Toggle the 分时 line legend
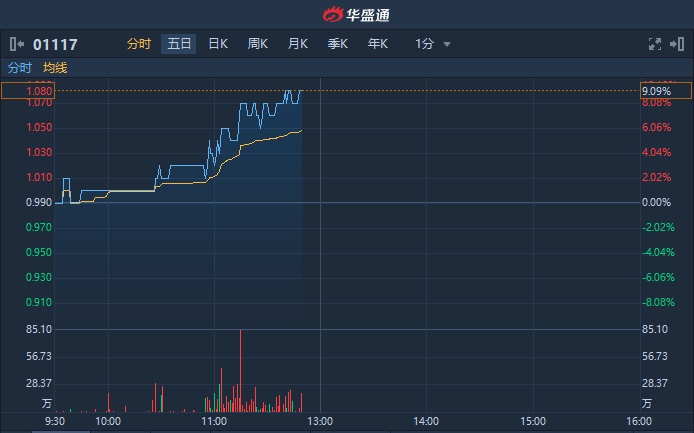Viewport: 694px width, 433px height. tap(20, 68)
